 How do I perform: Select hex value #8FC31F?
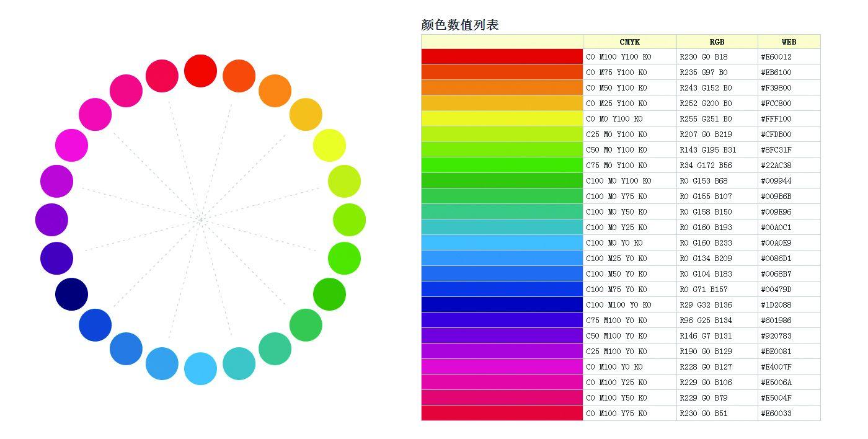pos(776,150)
